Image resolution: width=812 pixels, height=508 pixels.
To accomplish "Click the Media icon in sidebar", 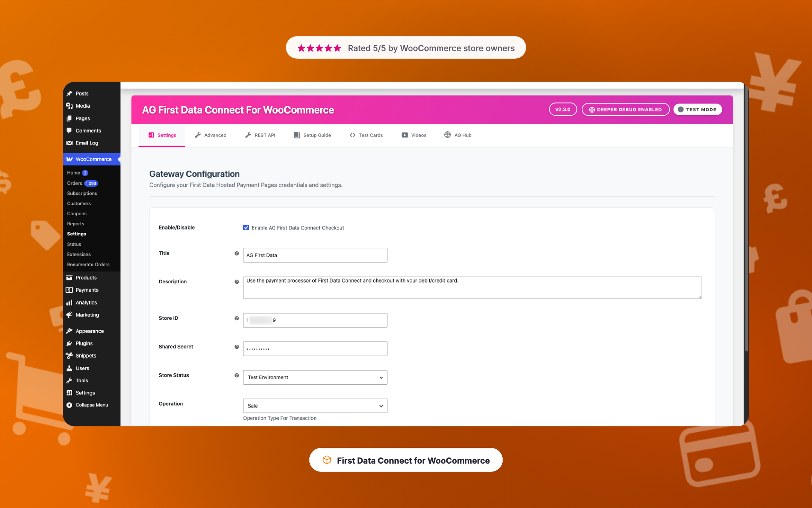I will (69, 106).
